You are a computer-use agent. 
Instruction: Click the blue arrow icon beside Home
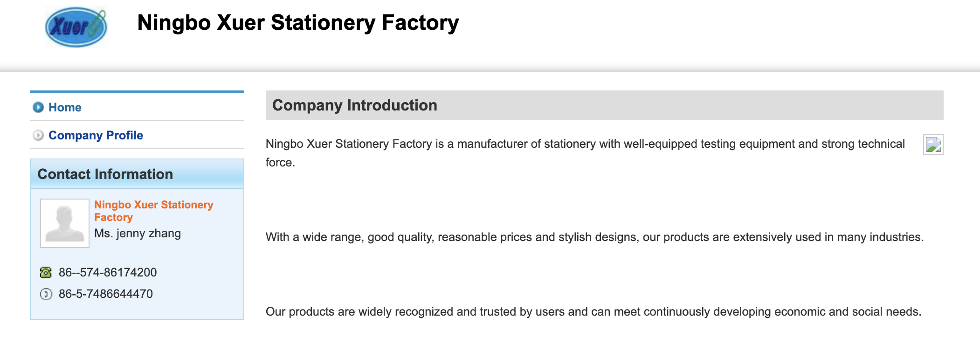point(38,107)
